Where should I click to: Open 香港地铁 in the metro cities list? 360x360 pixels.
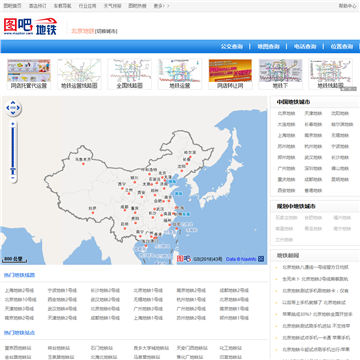pyautogui.click(x=313, y=191)
